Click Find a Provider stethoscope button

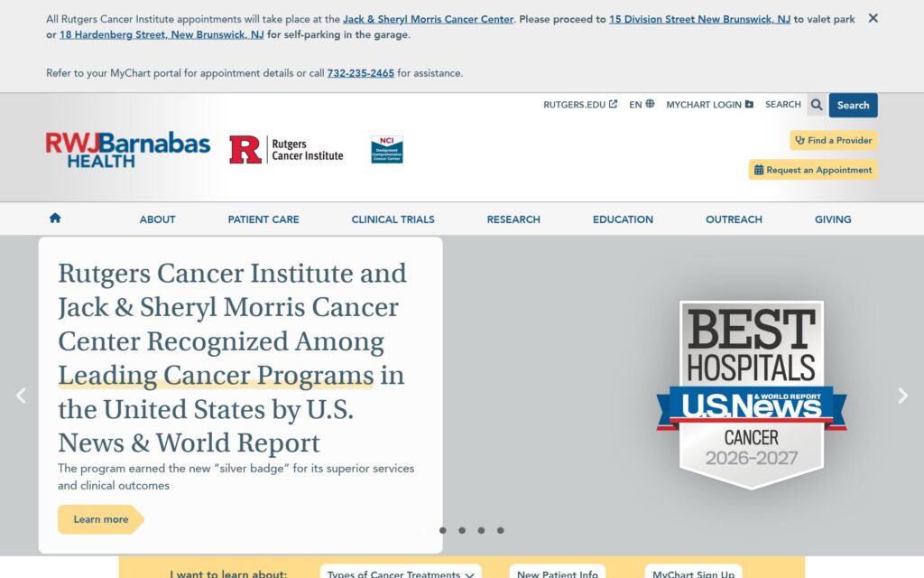point(833,140)
